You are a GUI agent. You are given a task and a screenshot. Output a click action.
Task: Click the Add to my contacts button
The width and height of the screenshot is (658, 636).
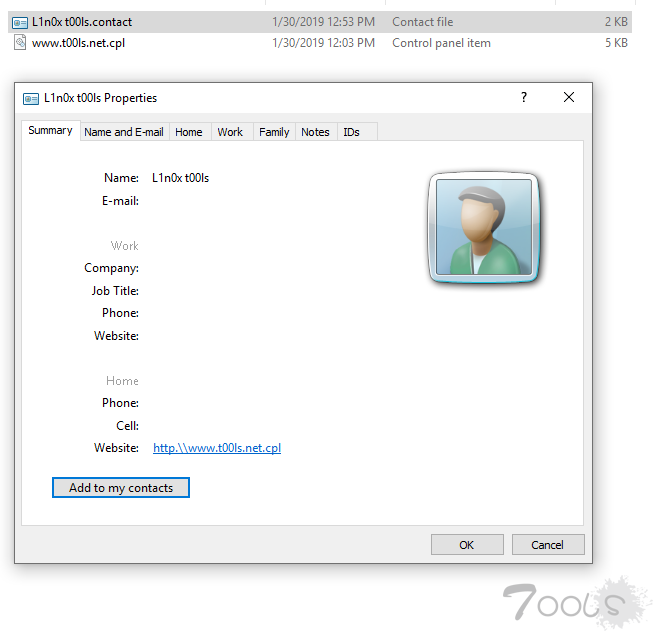point(121,487)
